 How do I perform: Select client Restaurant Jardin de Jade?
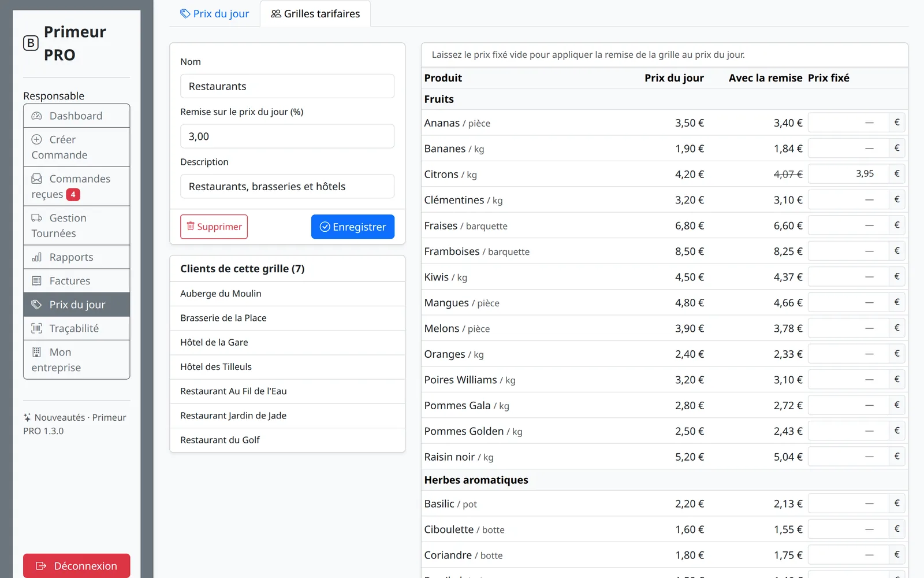[287, 416]
